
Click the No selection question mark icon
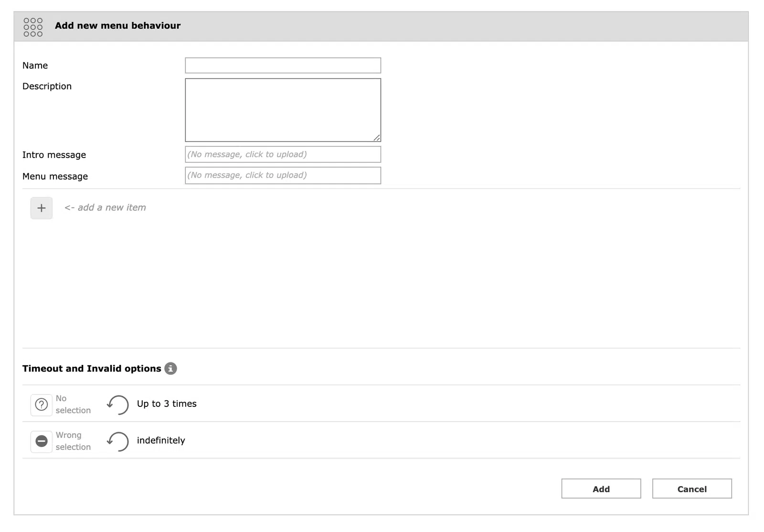pyautogui.click(x=42, y=405)
